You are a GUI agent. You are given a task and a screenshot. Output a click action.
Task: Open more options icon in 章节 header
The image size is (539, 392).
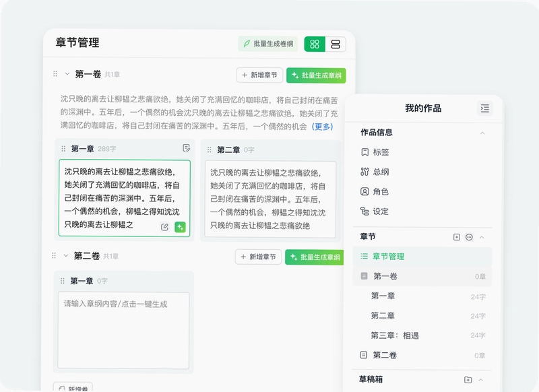tap(469, 237)
